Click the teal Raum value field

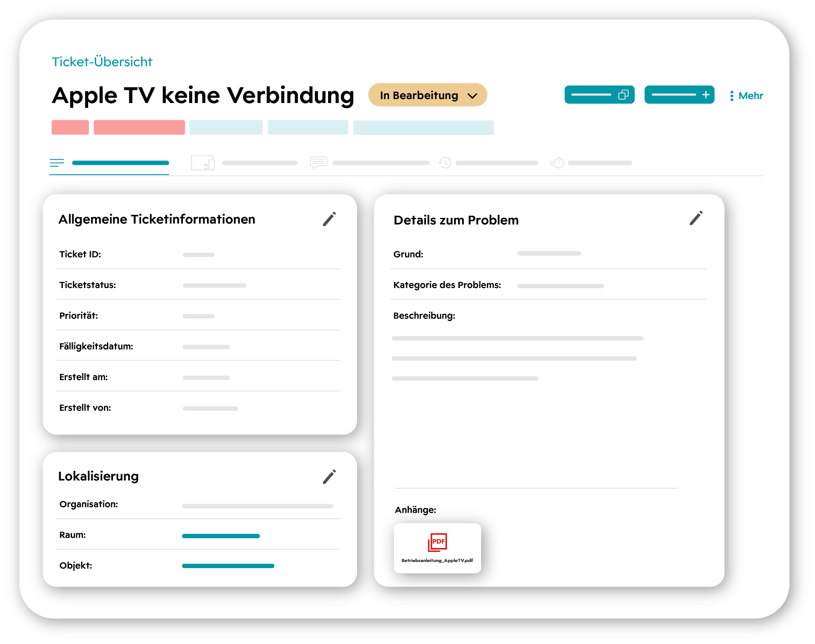pos(221,535)
